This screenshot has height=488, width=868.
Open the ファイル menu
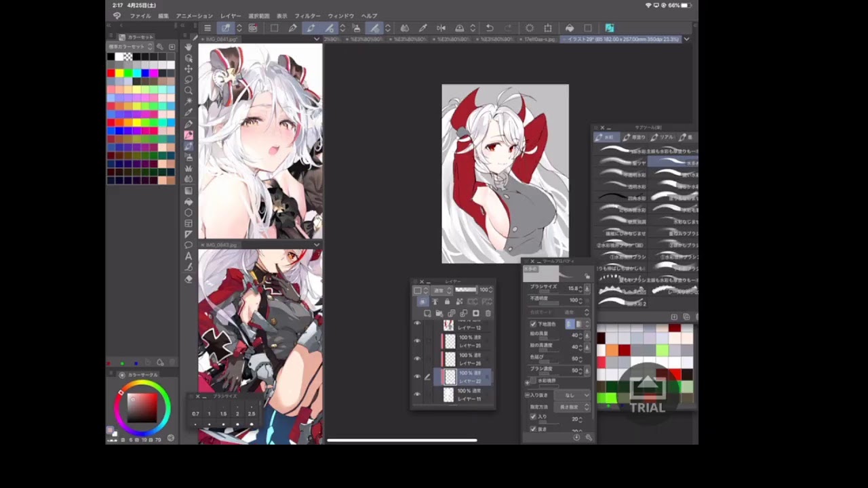(x=140, y=16)
